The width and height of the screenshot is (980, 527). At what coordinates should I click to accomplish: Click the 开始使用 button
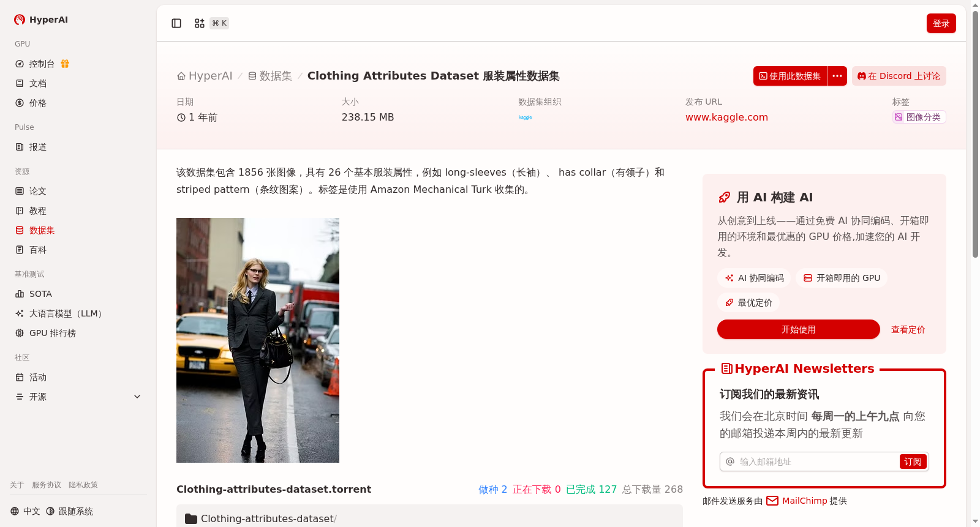(799, 329)
